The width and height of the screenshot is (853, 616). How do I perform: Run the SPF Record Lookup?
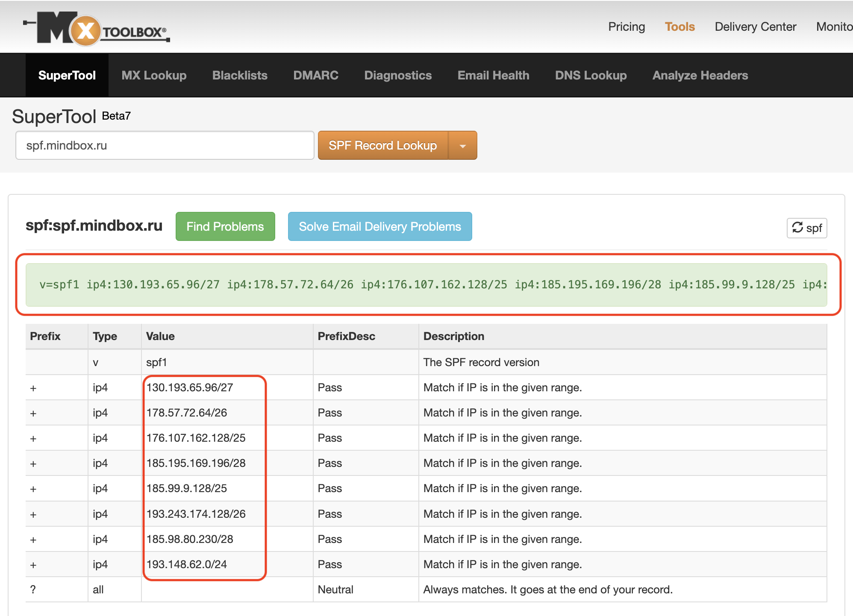[x=383, y=145]
